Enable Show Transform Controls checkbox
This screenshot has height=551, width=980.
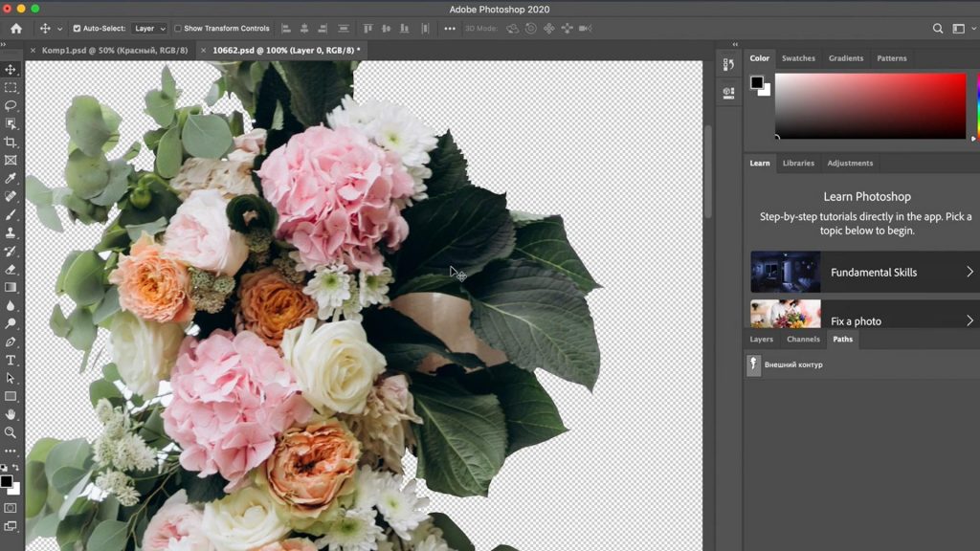click(x=178, y=29)
